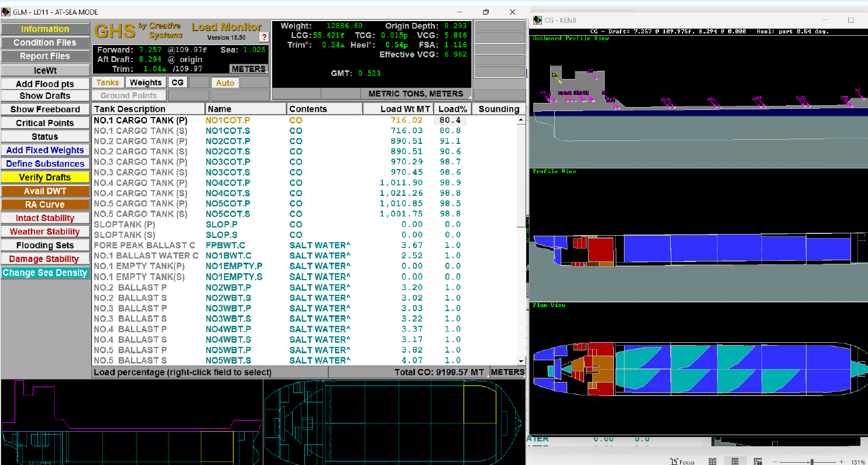Switch to the Weights tab

146,82
